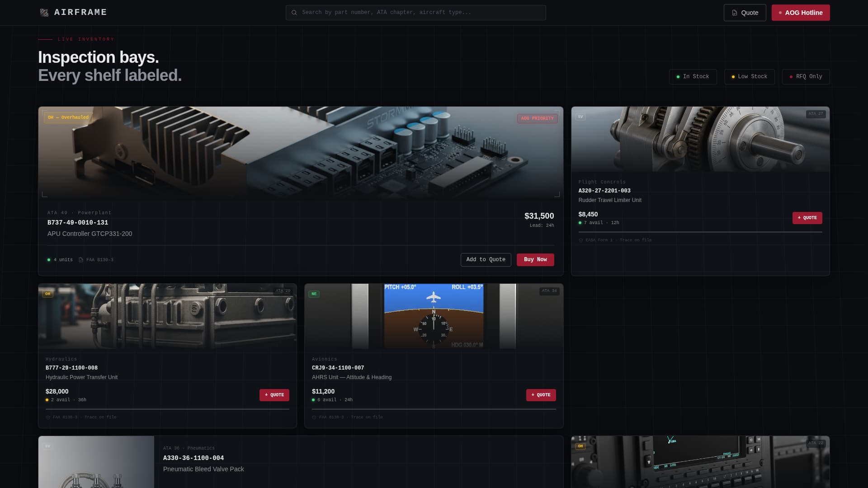Toggle the Low Stock filter
Screen dimensions: 868x488
coord(749,77)
